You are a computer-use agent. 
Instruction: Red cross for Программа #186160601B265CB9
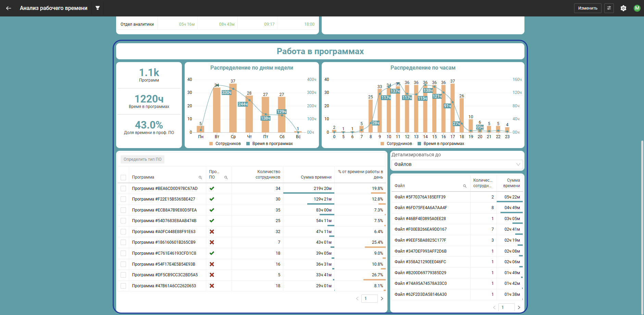click(x=212, y=242)
